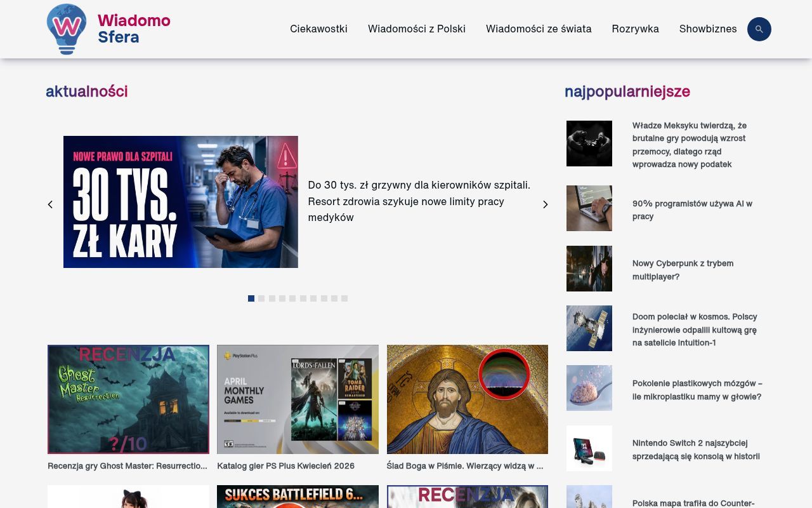
Task: Go to previous carousel slide arrow
Action: click(x=50, y=204)
